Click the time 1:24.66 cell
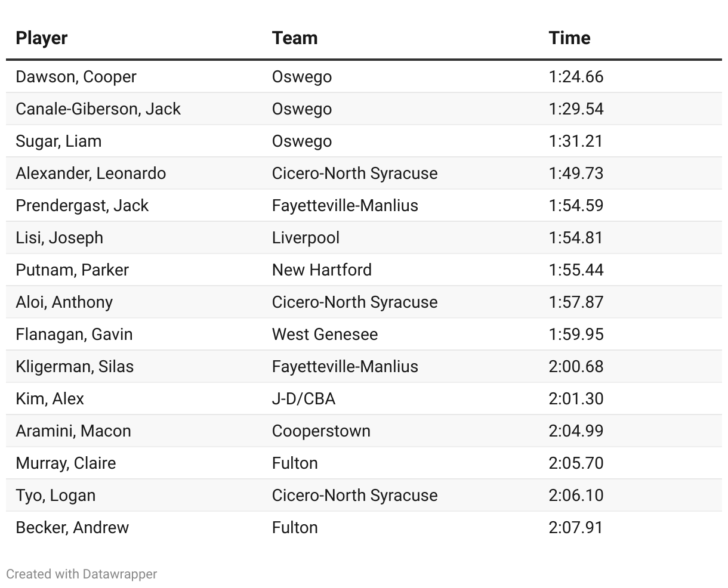728x588 pixels. (576, 77)
